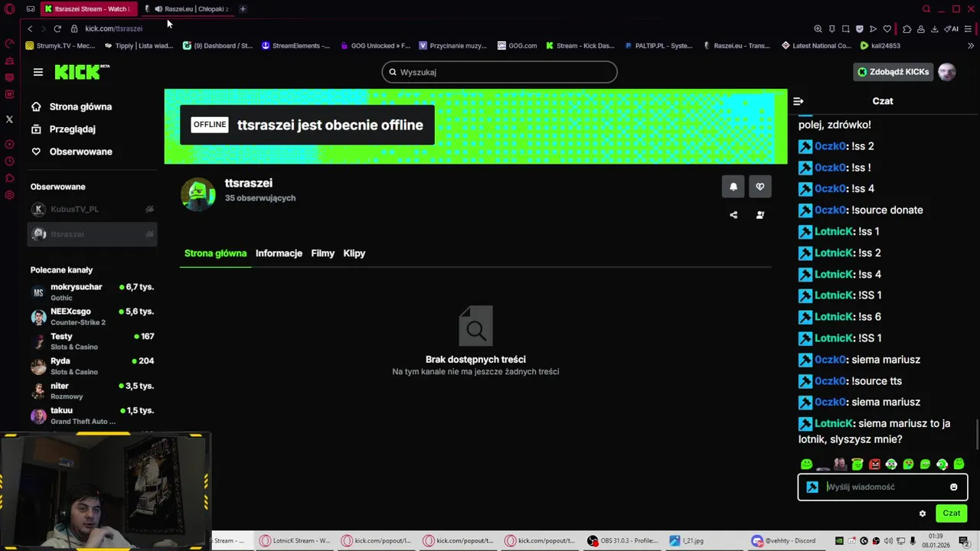
Task: Click the pin icon in address bar
Action: click(831, 29)
